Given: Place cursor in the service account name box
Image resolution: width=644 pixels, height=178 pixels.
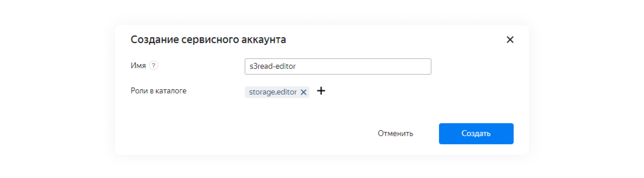Looking at the screenshot, I should (338, 66).
